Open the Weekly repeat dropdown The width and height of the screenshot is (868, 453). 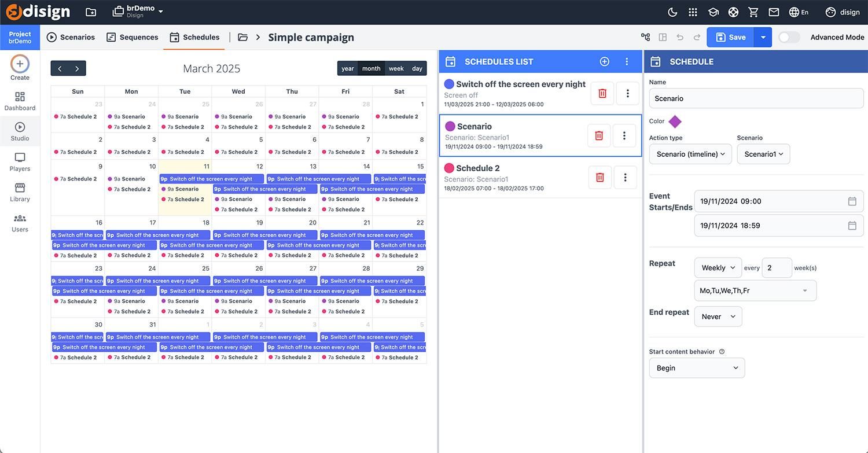[718, 268]
